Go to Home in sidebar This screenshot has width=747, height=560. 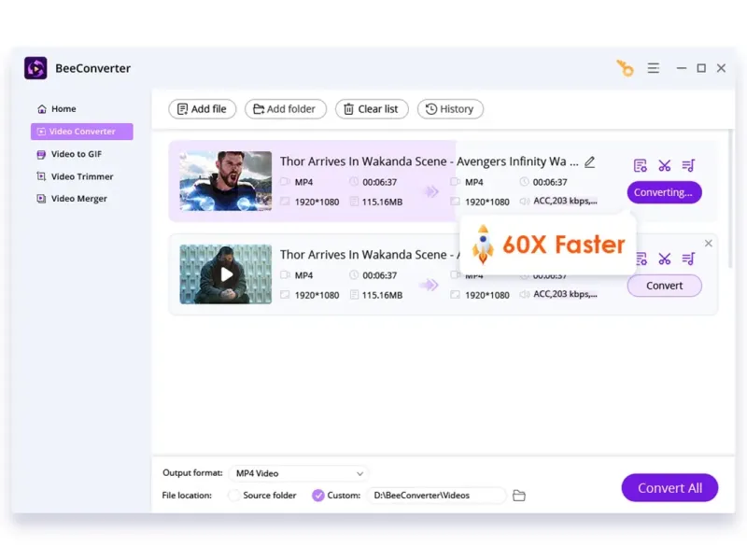click(57, 109)
